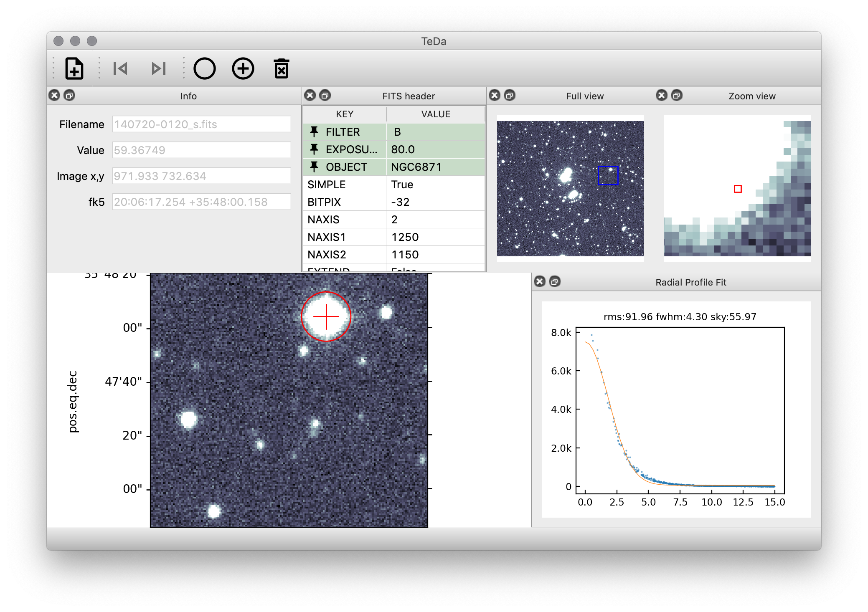This screenshot has height=612, width=868.
Task: Undock the Zoom view panel
Action: coord(677,95)
